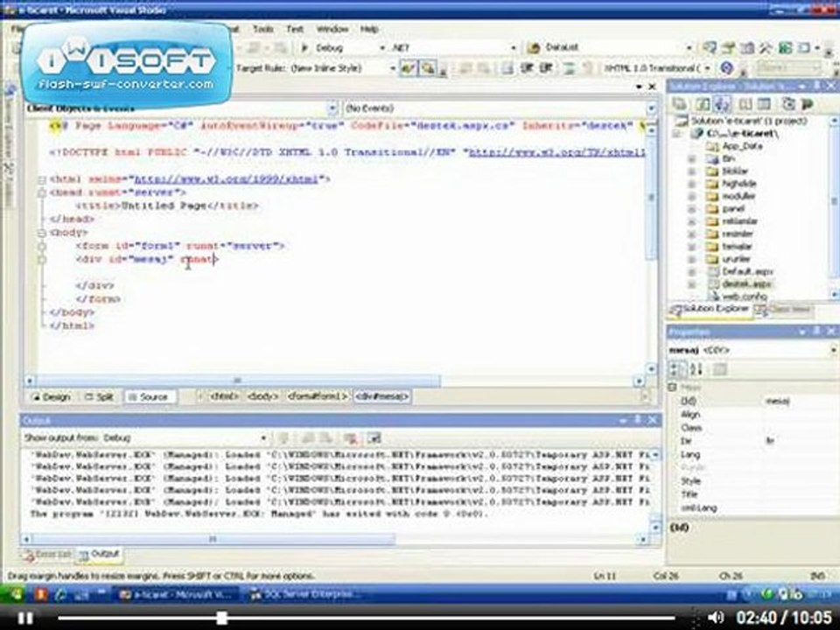The width and height of the screenshot is (840, 630).
Task: Select the Solution Explorer tab
Action: pos(710,309)
